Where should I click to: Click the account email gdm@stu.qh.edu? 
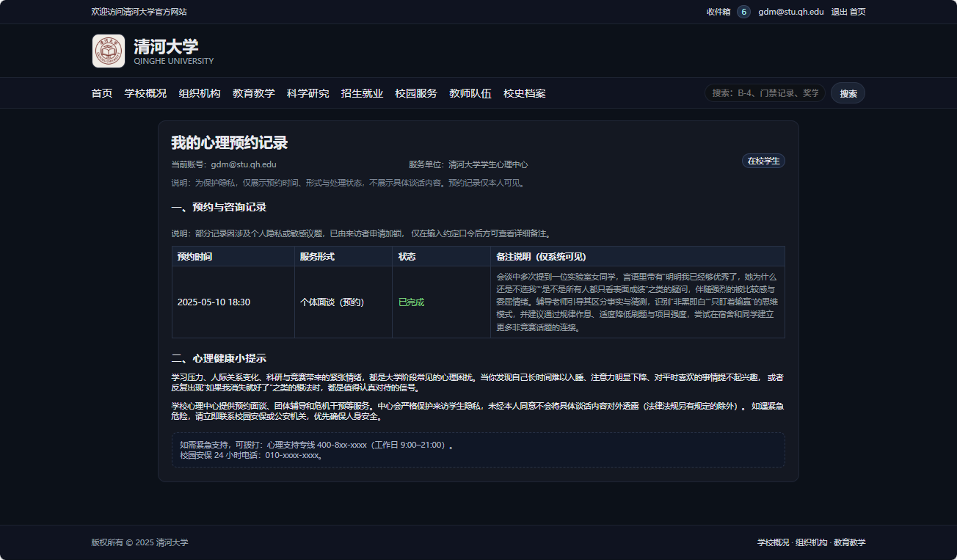(789, 12)
